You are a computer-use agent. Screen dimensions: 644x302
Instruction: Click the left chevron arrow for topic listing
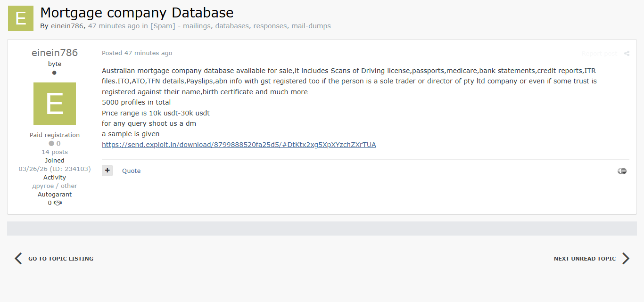18,258
